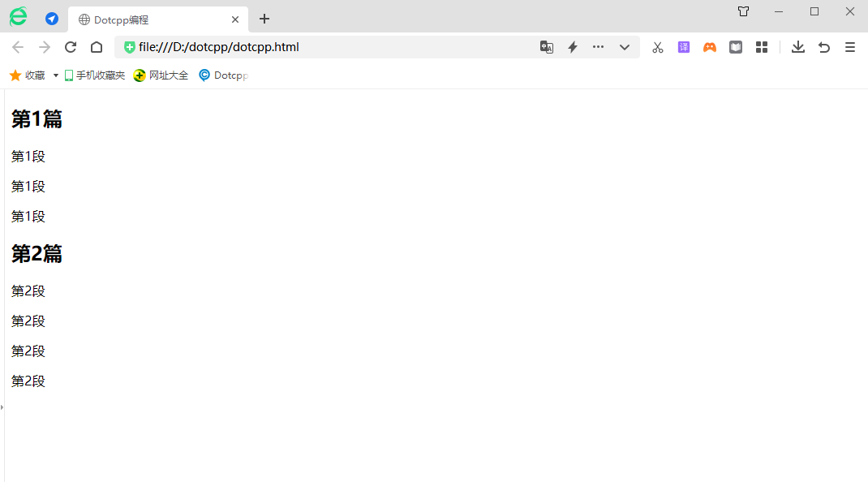Open the translate page icon in address bar
The width and height of the screenshot is (868, 482).
pyautogui.click(x=547, y=47)
